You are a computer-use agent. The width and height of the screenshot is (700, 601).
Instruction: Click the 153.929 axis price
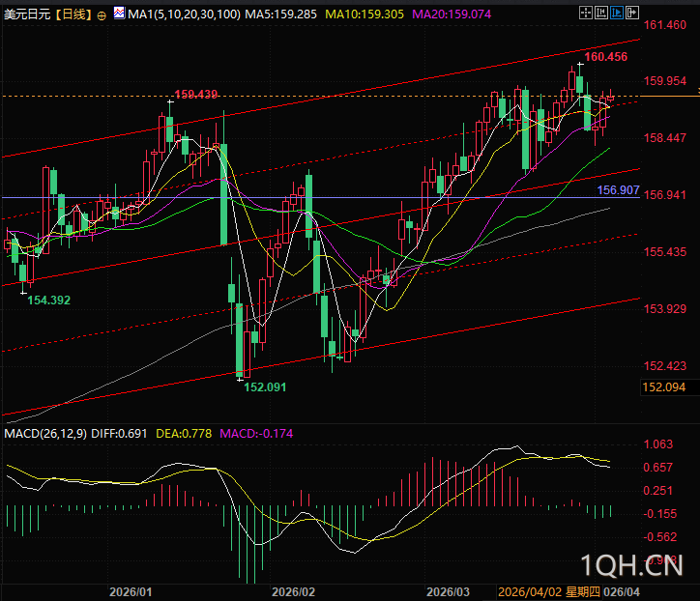click(x=665, y=309)
